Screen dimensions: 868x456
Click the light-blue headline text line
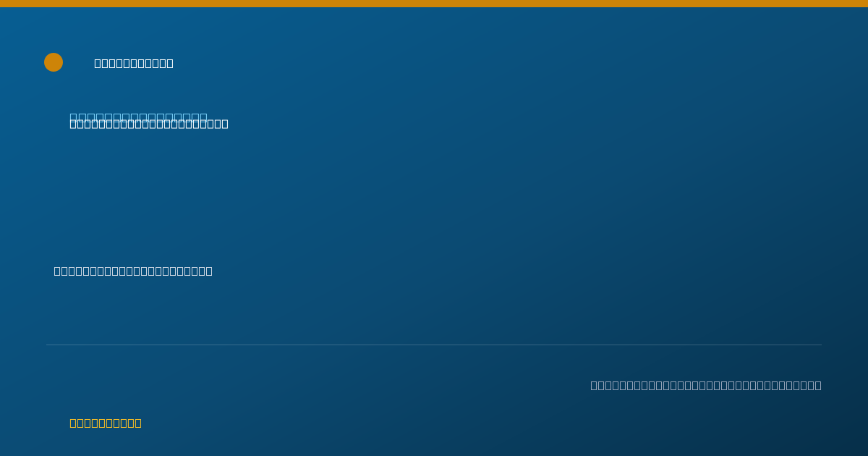click(x=138, y=116)
